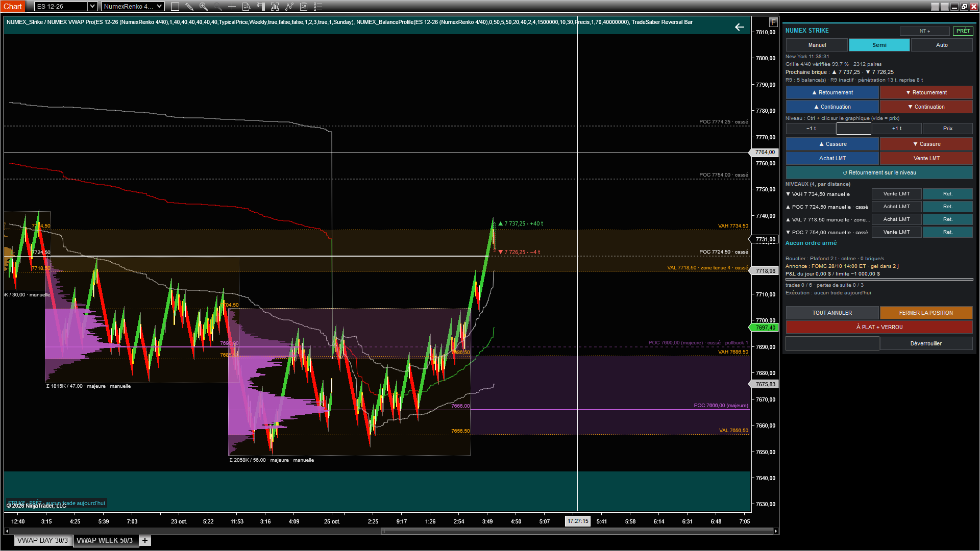Decrease level by one tick (−1 t)
This screenshot has width=980, height=551.
(811, 129)
